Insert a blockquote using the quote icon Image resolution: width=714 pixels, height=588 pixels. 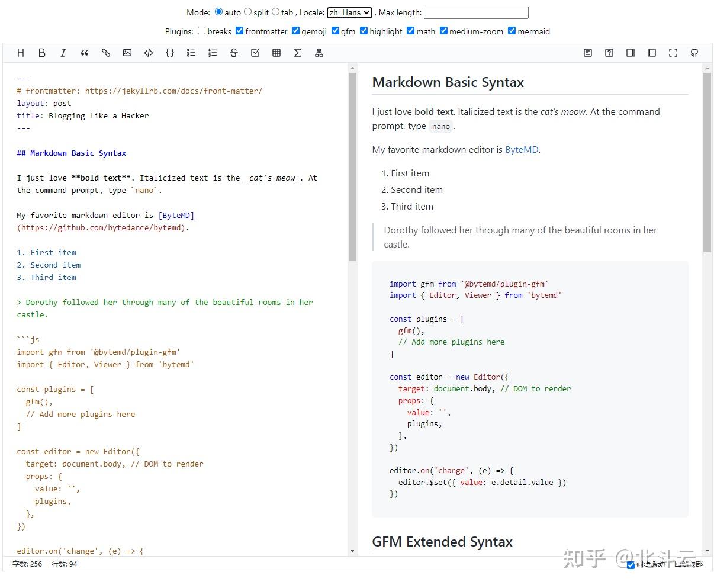click(85, 53)
